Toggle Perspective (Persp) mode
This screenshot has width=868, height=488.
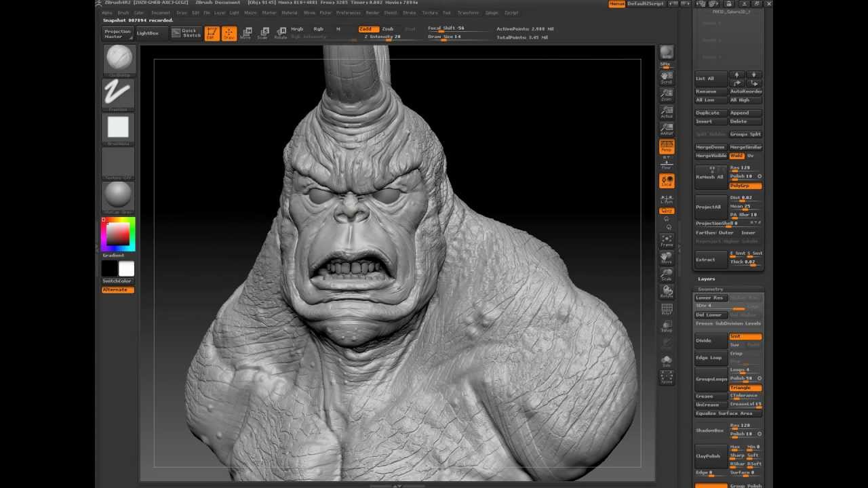tap(667, 146)
